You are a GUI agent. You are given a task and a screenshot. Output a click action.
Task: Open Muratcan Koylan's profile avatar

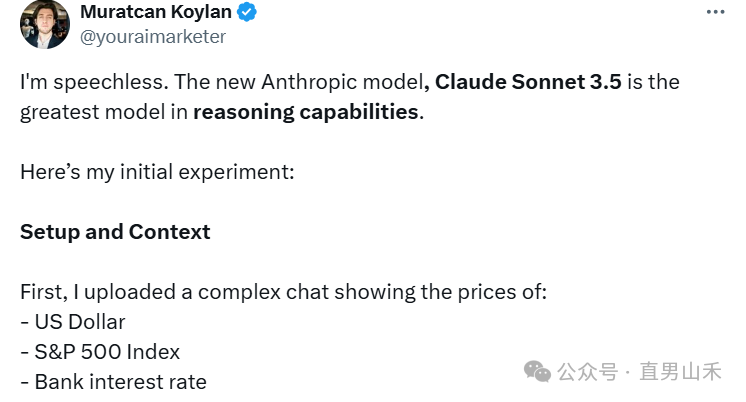point(45,24)
